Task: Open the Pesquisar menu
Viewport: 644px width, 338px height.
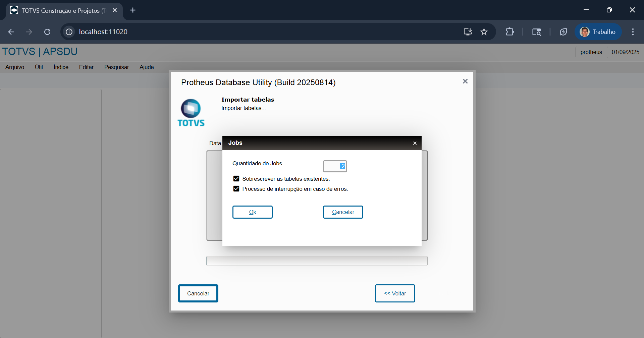Action: click(x=116, y=67)
